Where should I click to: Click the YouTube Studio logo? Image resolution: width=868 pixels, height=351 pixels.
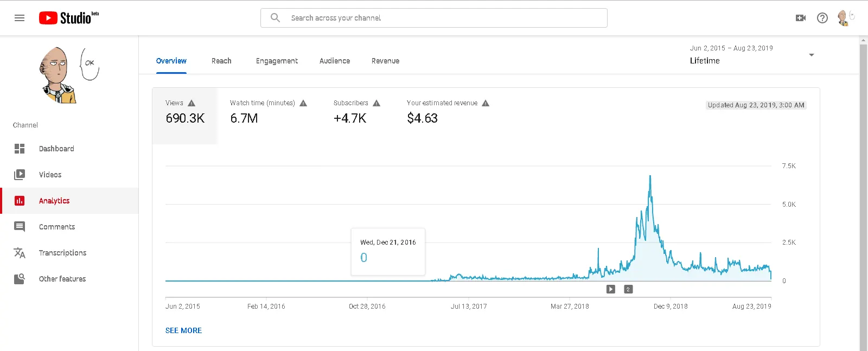click(x=69, y=18)
